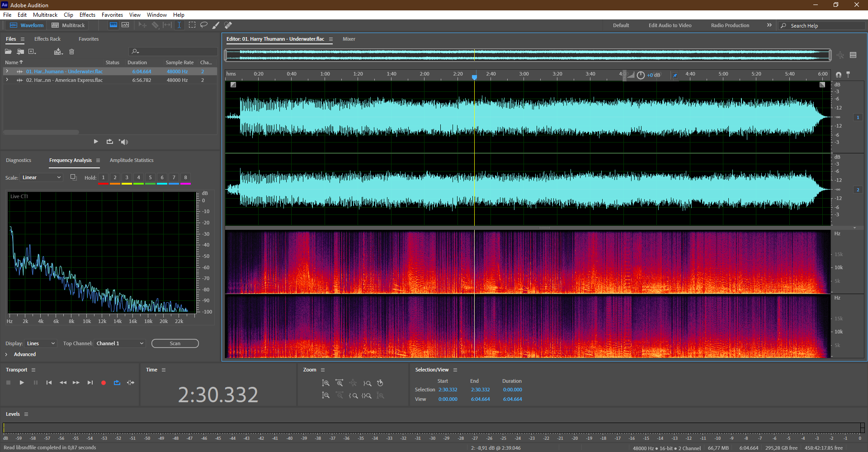Expand the 02 American Express.flac row

click(7, 80)
